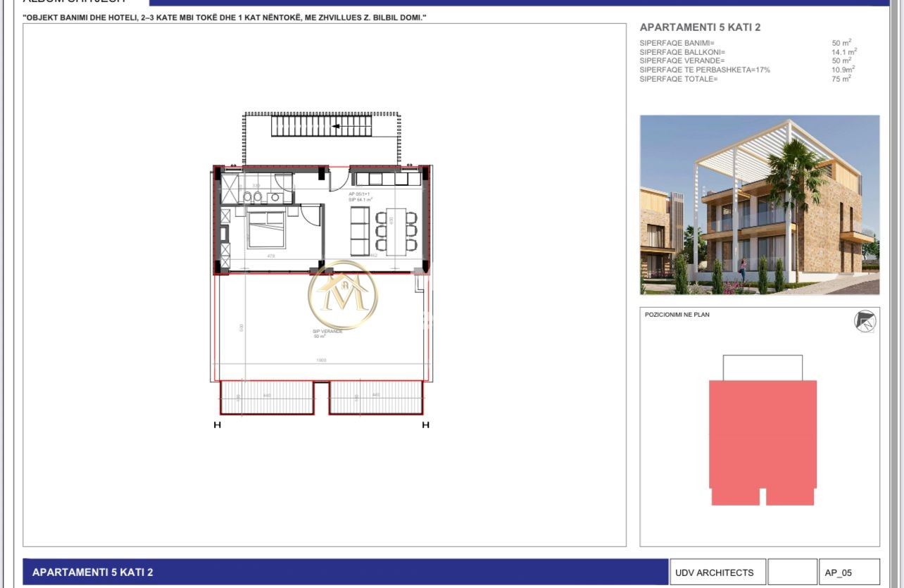Select the "1000" veranda width dimension

coord(321,361)
